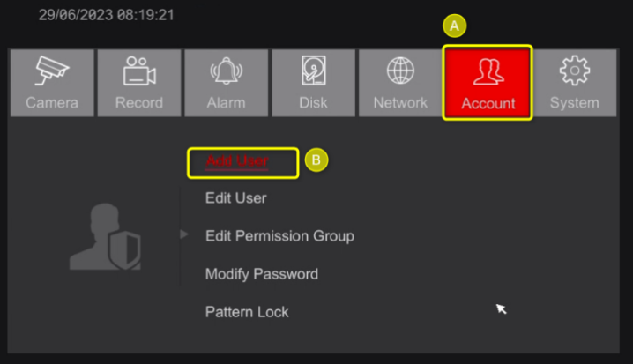Viewport: 633px width, 364px height.
Task: Click the yellow A marker badge
Action: point(455,26)
